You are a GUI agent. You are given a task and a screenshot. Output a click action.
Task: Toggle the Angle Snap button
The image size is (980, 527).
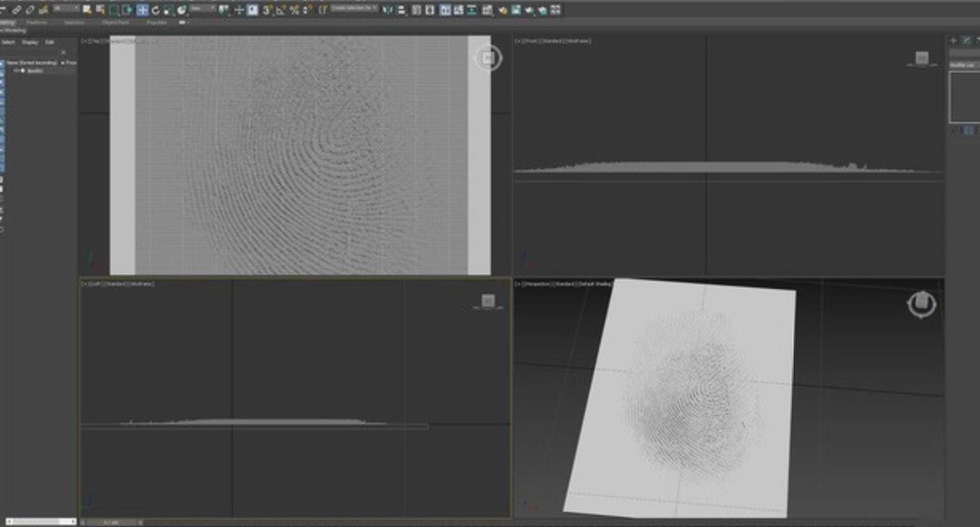[x=281, y=10]
